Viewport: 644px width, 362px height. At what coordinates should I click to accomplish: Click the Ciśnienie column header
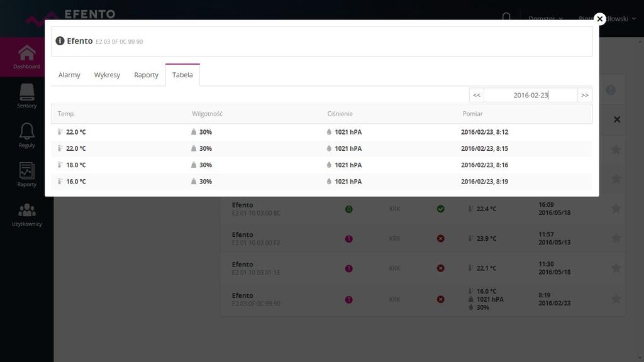tap(340, 114)
